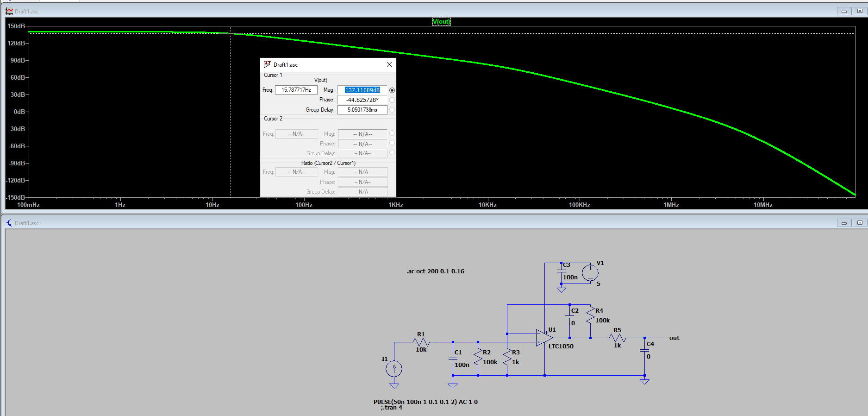Click the ground symbol below C3
The width and height of the screenshot is (868, 416).
click(561, 290)
